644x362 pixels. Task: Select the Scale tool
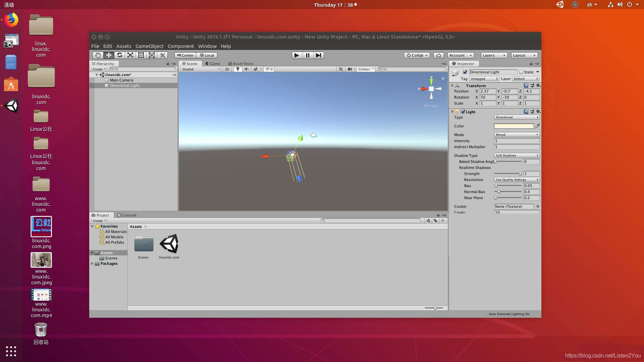click(x=130, y=55)
